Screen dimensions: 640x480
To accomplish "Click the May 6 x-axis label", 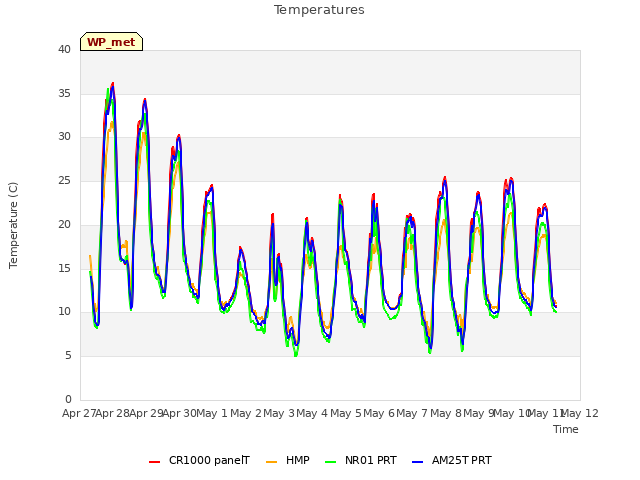I will [x=379, y=413].
